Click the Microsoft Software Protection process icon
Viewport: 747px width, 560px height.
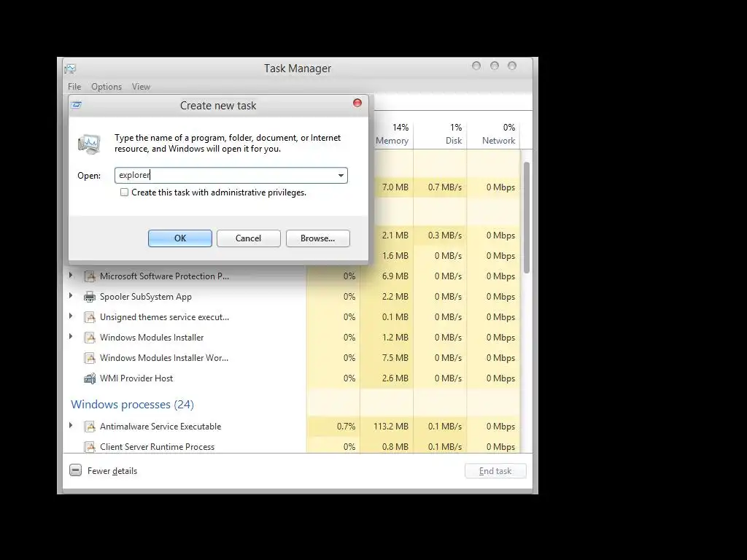[x=90, y=276]
